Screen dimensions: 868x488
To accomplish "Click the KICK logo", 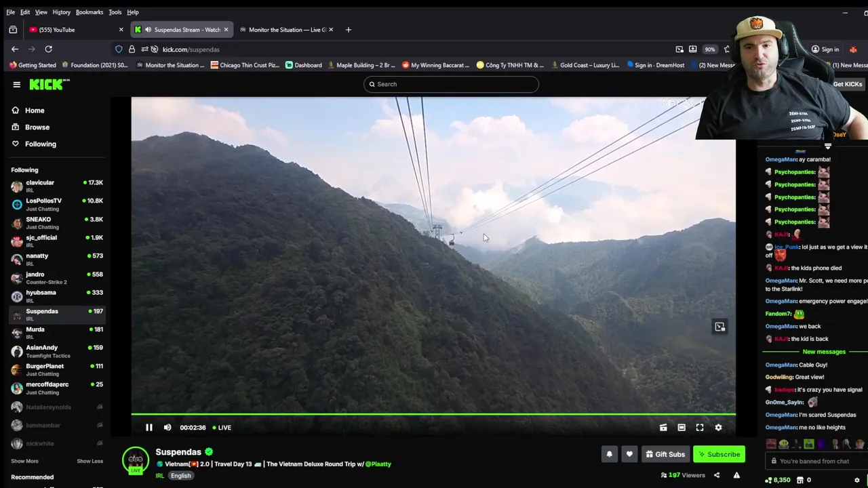I will pos(49,84).
